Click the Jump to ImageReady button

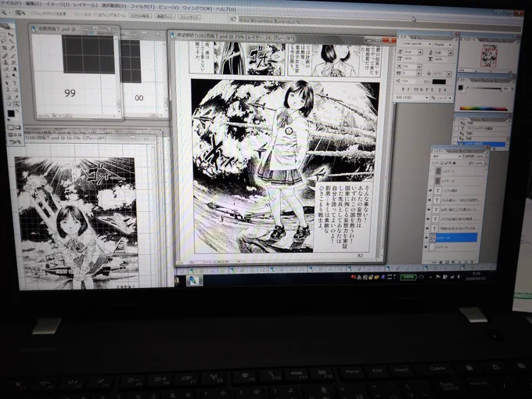(15, 142)
